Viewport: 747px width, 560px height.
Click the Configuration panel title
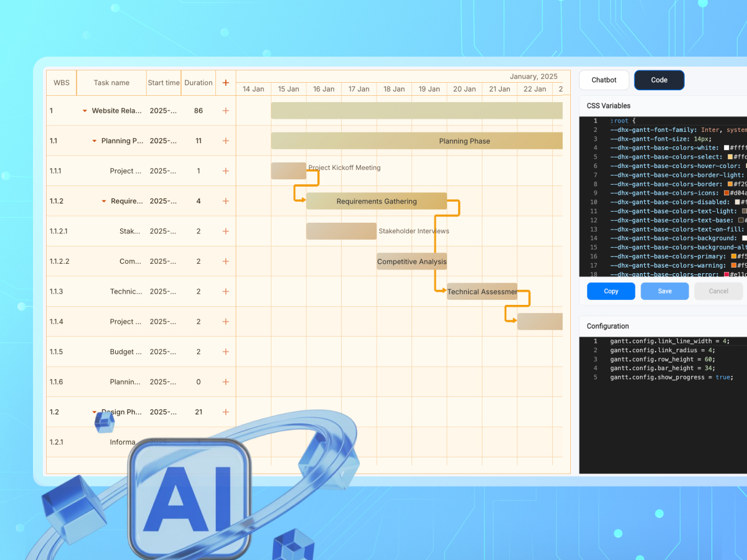click(x=608, y=326)
